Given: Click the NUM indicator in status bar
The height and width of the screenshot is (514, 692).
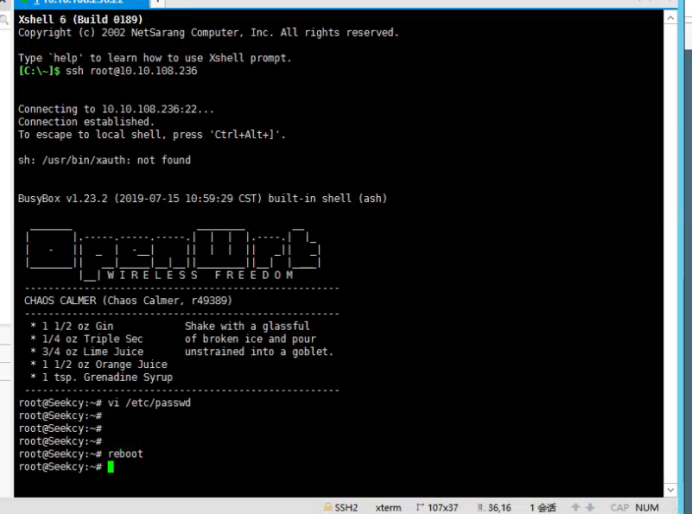Looking at the screenshot, I should coord(647,508).
